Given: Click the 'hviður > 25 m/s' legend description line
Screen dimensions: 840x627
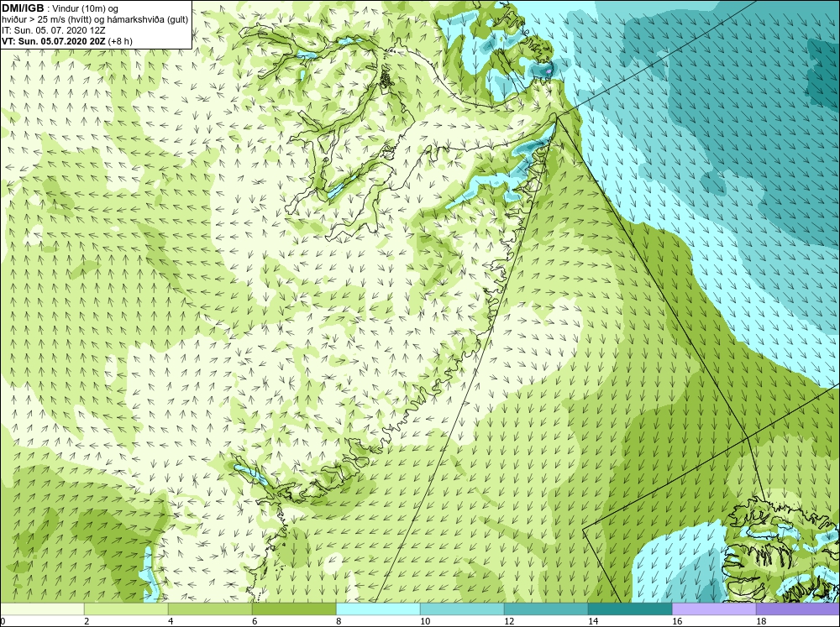Looking at the screenshot, I should 95,19.
